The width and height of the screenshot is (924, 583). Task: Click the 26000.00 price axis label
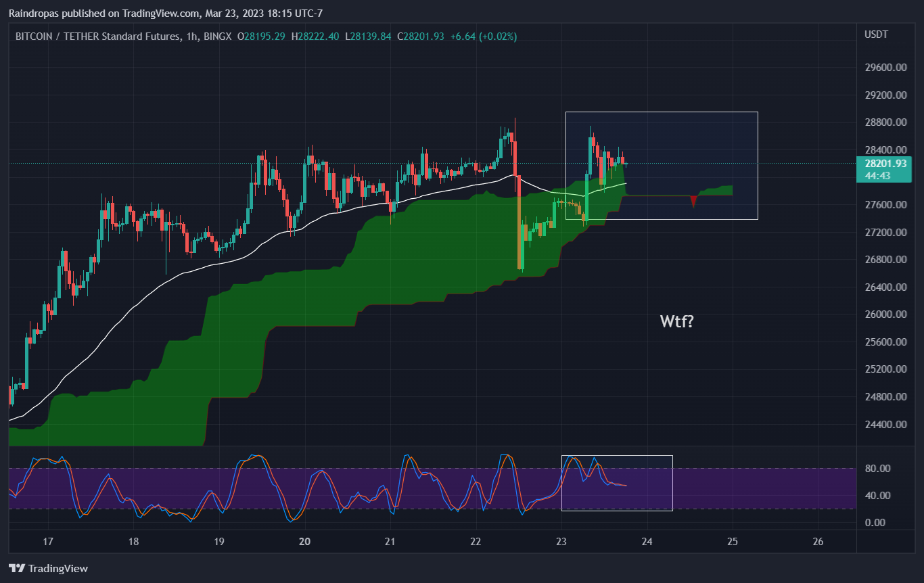click(885, 314)
